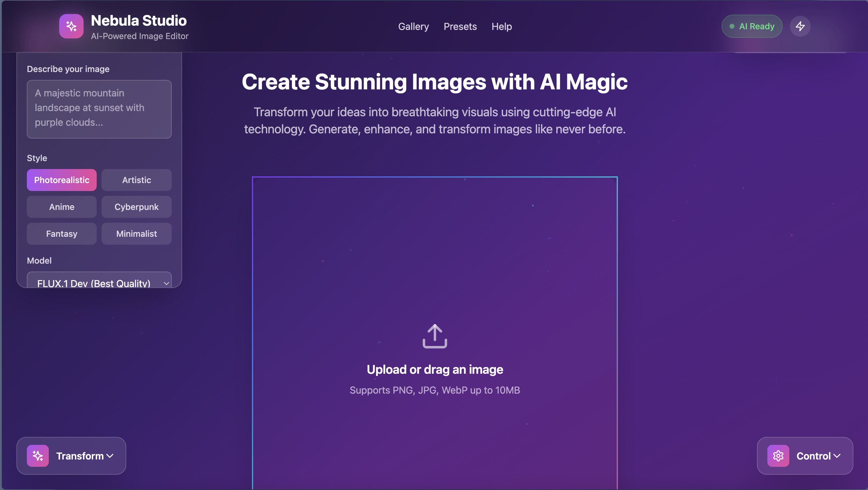Image resolution: width=868 pixels, height=490 pixels.
Task: Navigate to Presets
Action: [x=460, y=26]
